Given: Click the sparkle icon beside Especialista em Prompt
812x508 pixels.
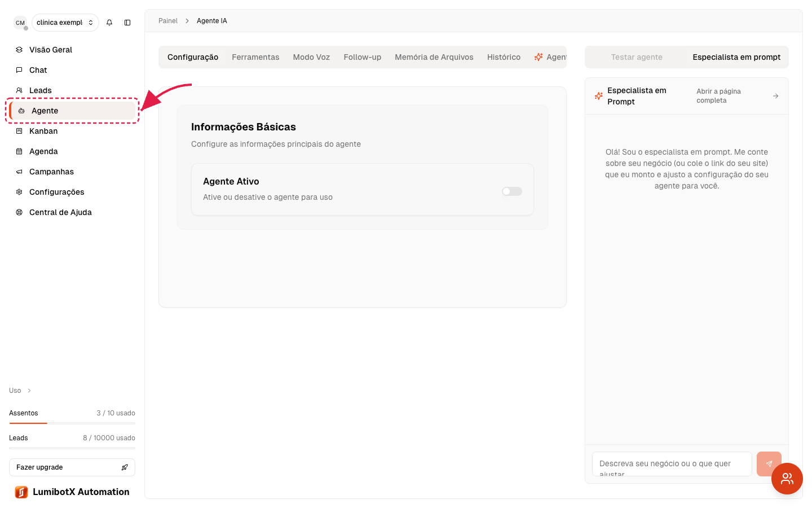Looking at the screenshot, I should tap(599, 96).
